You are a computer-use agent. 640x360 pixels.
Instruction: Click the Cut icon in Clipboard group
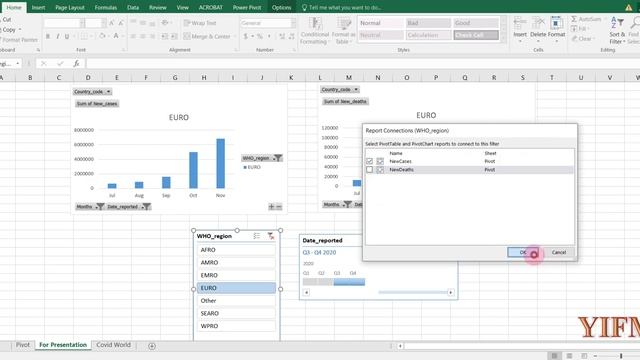pos(6,19)
